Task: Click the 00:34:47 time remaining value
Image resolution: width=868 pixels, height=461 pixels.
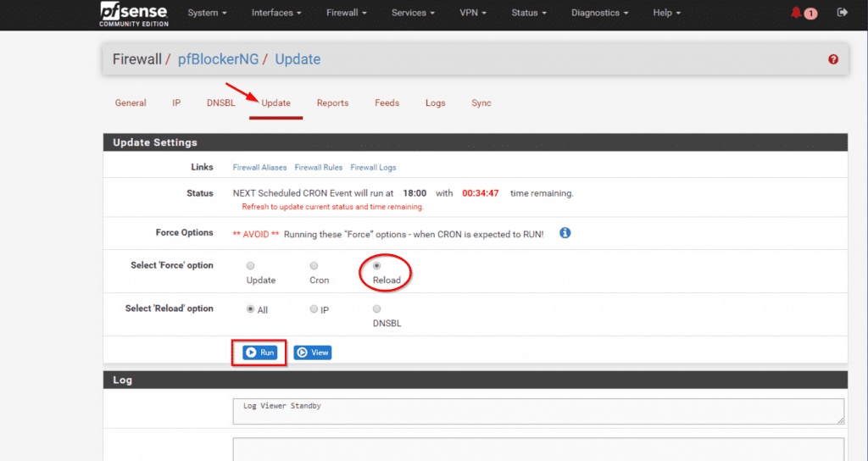Action: pos(481,193)
